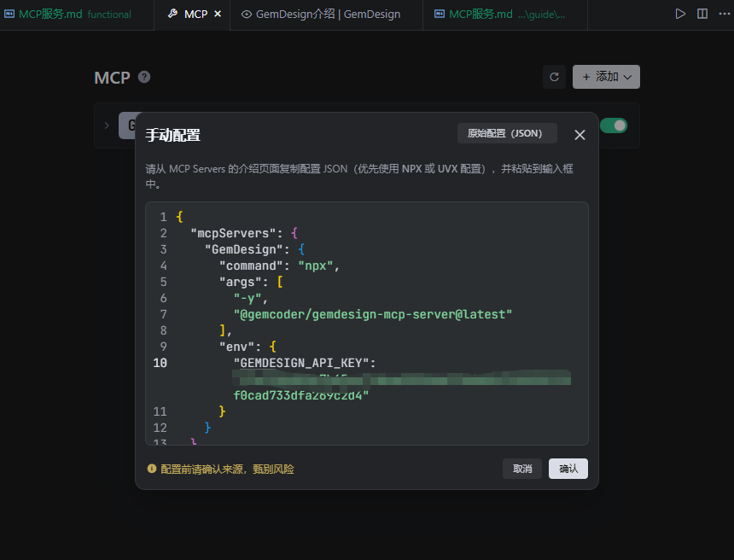734x560 pixels.
Task: Click the 原始配置 (JSON) button
Action: (x=507, y=133)
